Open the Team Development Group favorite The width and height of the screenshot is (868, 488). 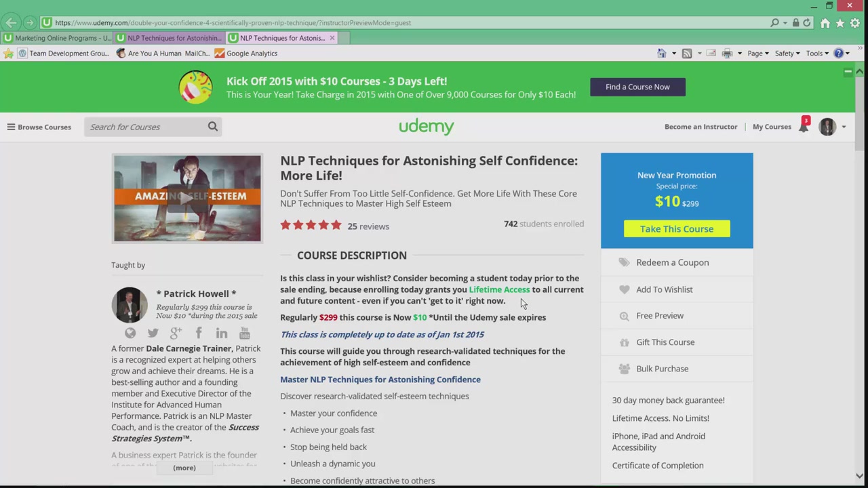click(x=63, y=54)
